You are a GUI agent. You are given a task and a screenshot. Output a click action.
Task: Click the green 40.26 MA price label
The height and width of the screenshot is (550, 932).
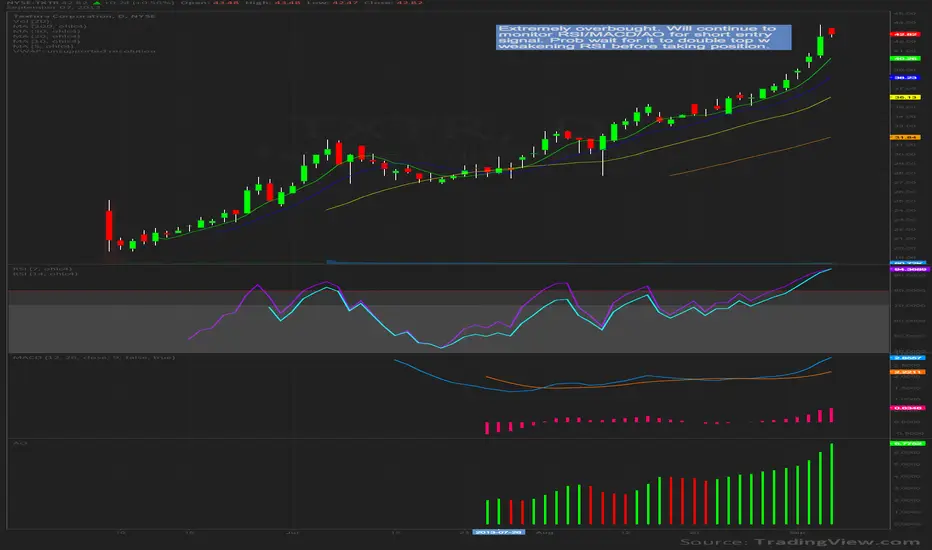[905, 58]
